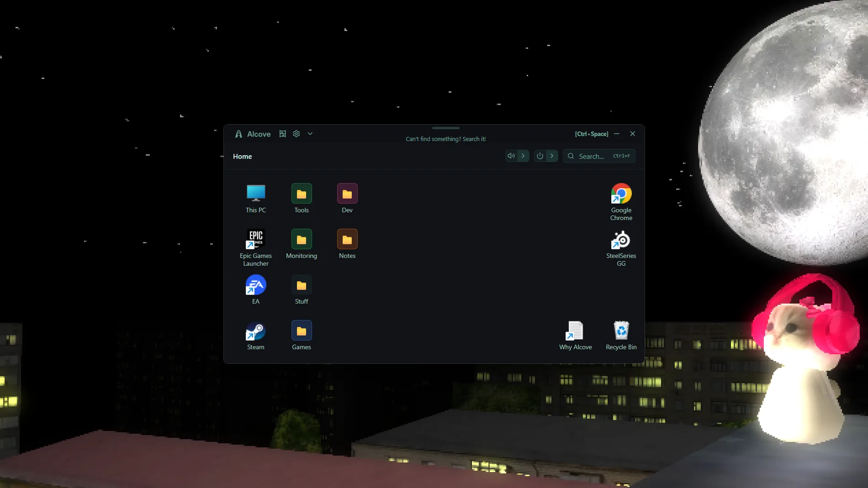Click the layout icon next to Alcove

point(283,134)
